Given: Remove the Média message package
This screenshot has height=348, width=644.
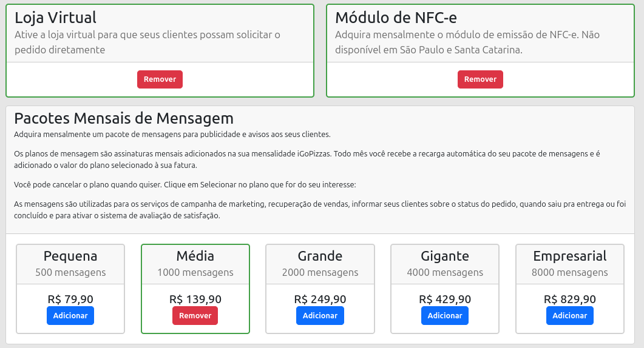Looking at the screenshot, I should (195, 316).
